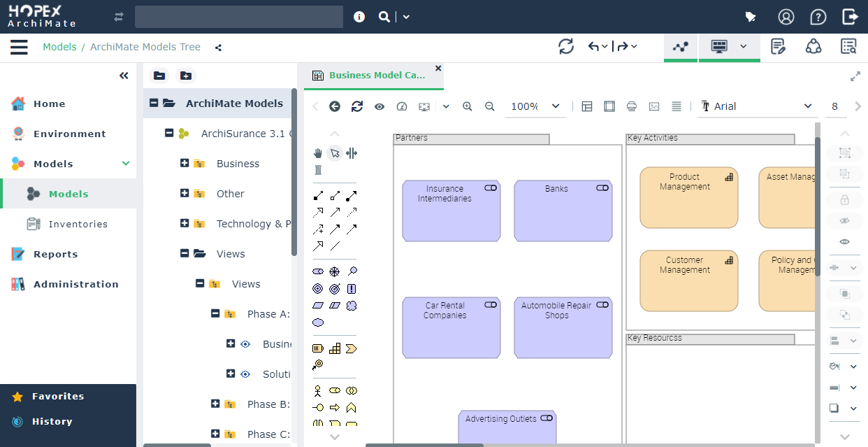This screenshot has width=868, height=447.
Task: Open Inventories in the sidebar
Action: pos(78,224)
